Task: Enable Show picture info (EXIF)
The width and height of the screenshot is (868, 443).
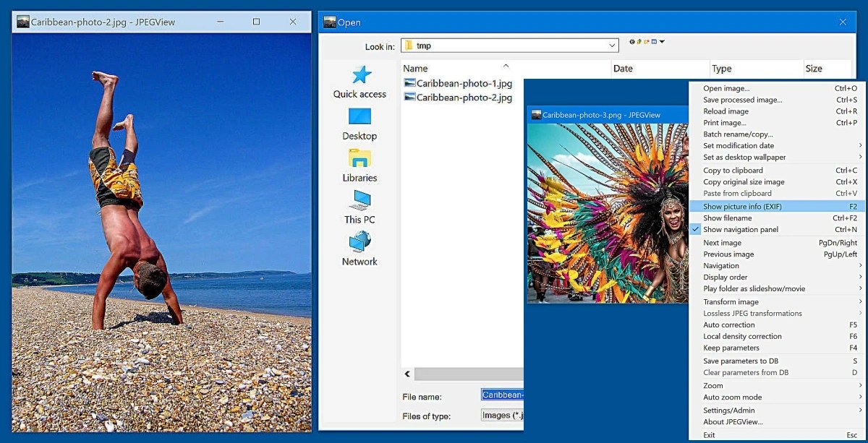Action: click(742, 207)
